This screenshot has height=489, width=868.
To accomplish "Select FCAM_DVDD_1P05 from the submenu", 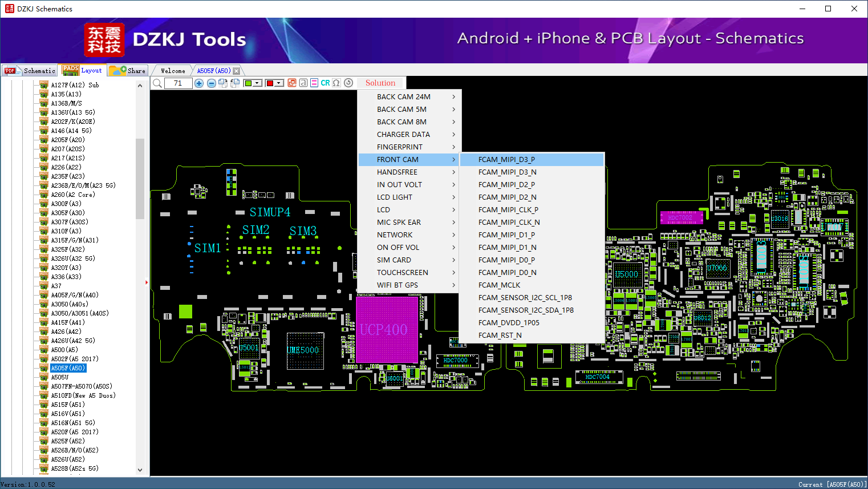I will pyautogui.click(x=532, y=323).
